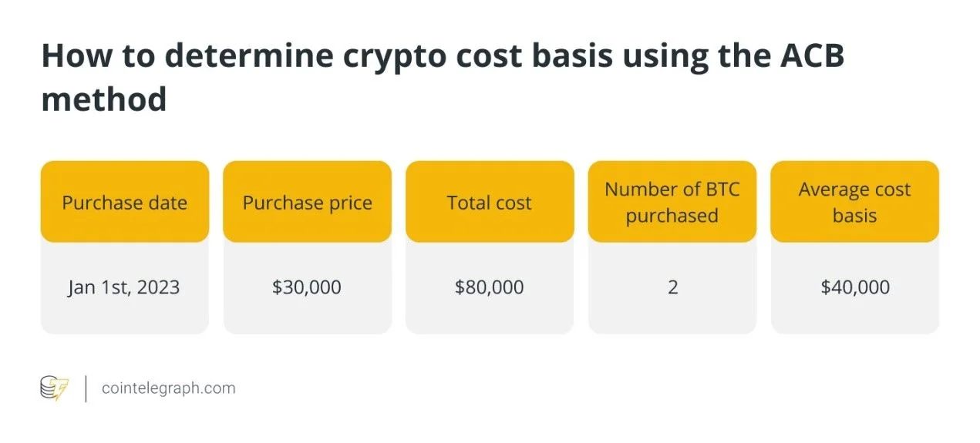Image resolution: width=980 pixels, height=443 pixels.
Task: Click the Cointelegraph coin logo icon
Action: point(55,388)
